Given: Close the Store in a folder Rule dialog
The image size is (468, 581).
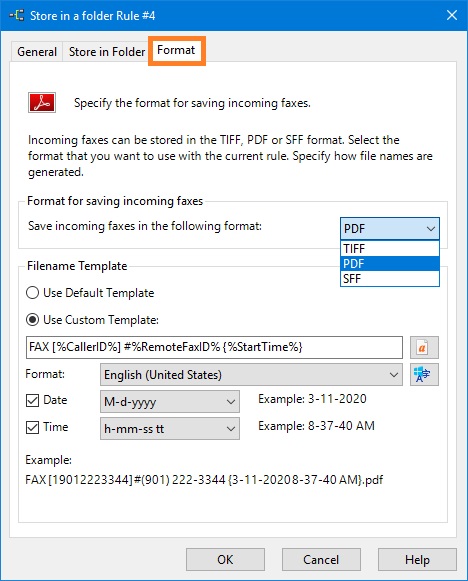Looking at the screenshot, I should (452, 16).
